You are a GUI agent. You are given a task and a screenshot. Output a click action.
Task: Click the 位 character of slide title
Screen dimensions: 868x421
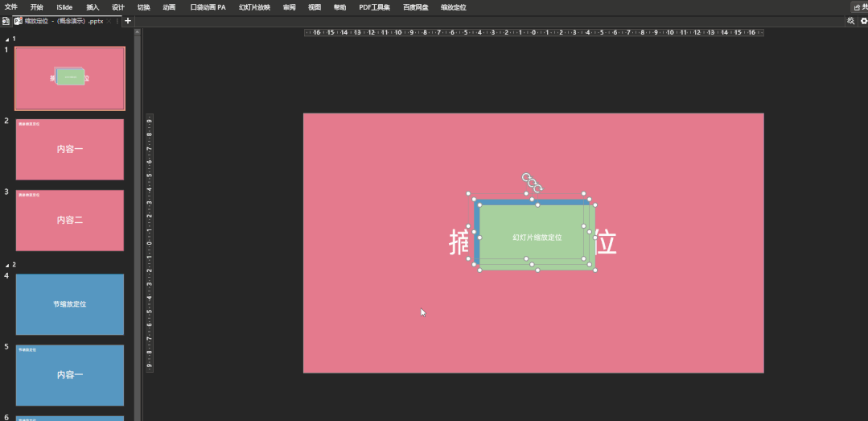coord(607,244)
